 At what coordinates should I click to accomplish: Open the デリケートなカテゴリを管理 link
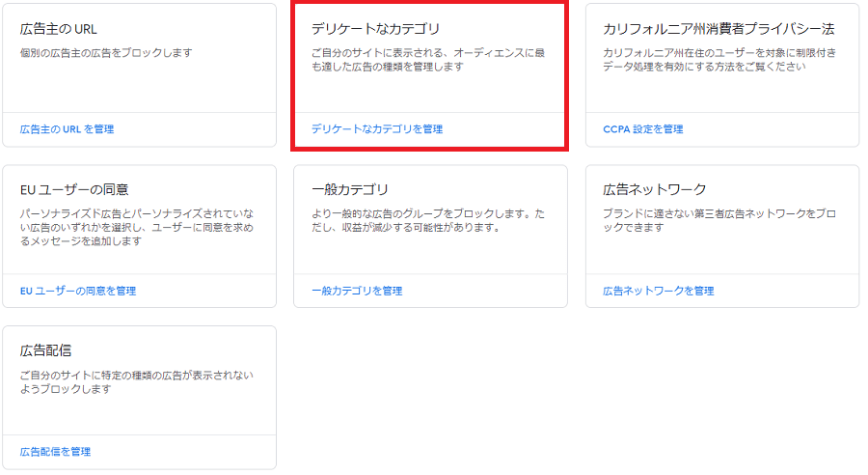[x=377, y=129]
